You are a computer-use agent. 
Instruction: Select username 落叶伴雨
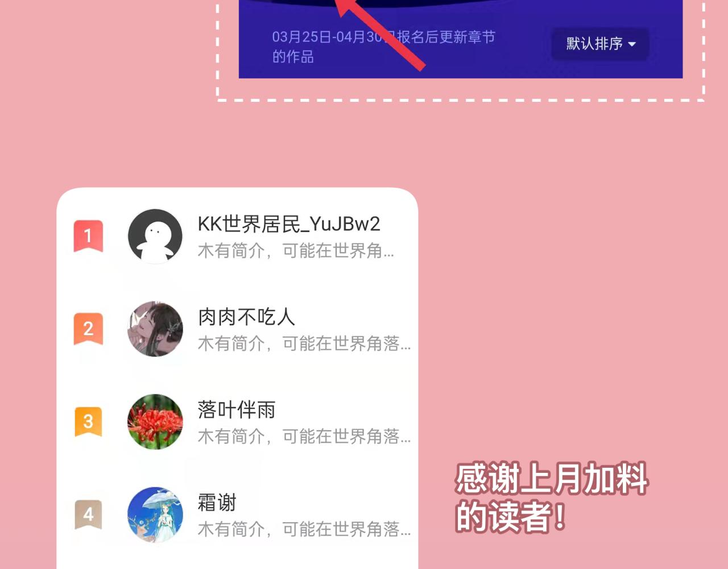(237, 410)
